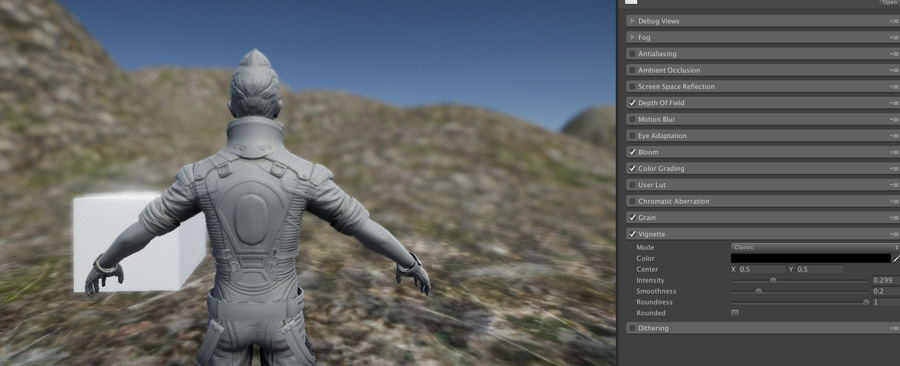Screen dimensions: 900x366
Task: Tick the Rounded checkbox under Vignette
Action: (735, 313)
